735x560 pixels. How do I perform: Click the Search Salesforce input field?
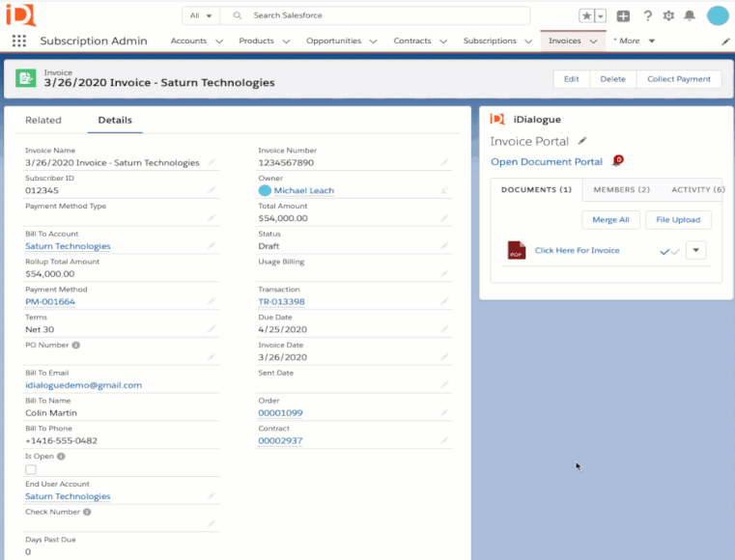[x=375, y=15]
